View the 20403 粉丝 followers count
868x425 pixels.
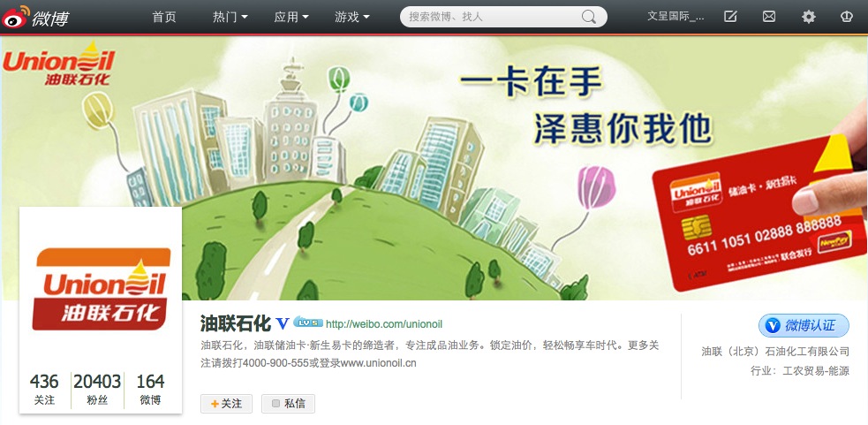97,389
